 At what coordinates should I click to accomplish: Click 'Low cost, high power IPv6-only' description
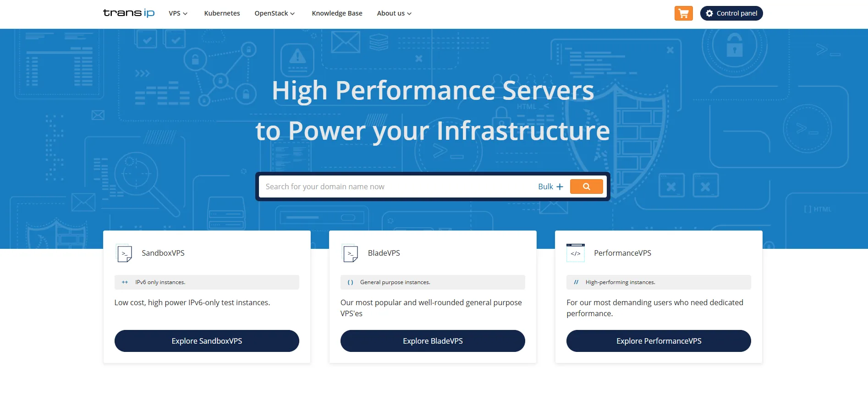[192, 302]
